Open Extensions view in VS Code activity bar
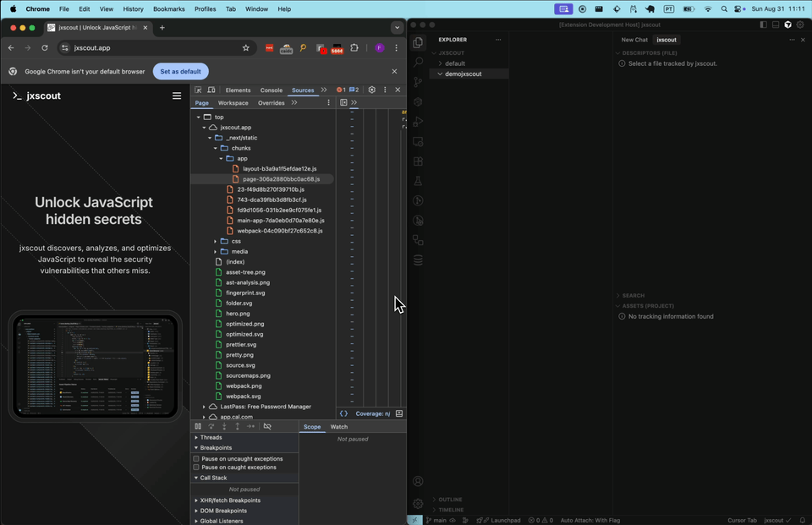The width and height of the screenshot is (812, 525). point(418,161)
